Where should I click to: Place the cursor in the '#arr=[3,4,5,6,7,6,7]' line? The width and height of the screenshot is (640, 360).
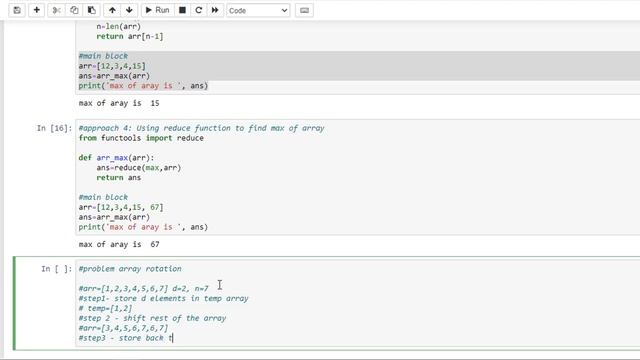click(x=123, y=328)
